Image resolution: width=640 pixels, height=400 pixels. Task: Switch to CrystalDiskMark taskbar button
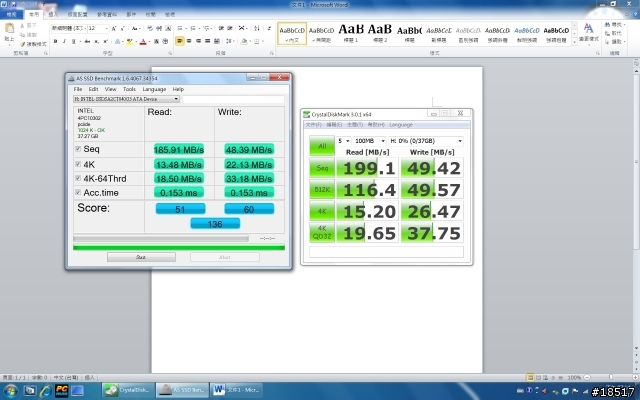pos(129,390)
